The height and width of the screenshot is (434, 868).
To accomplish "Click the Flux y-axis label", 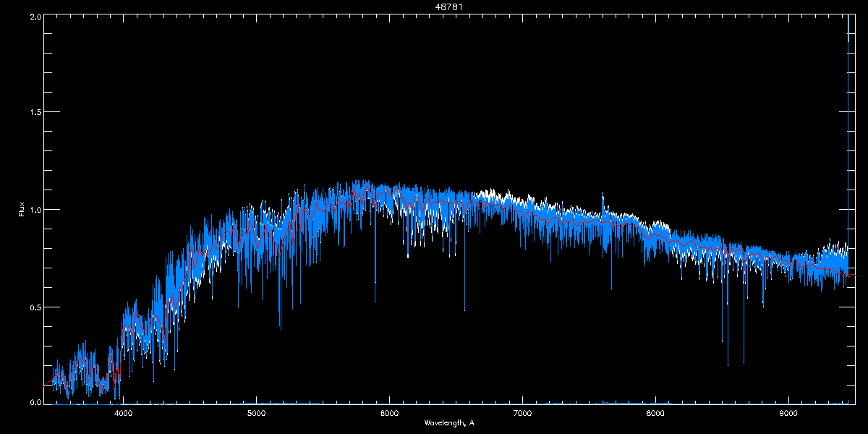I will click(x=22, y=209).
